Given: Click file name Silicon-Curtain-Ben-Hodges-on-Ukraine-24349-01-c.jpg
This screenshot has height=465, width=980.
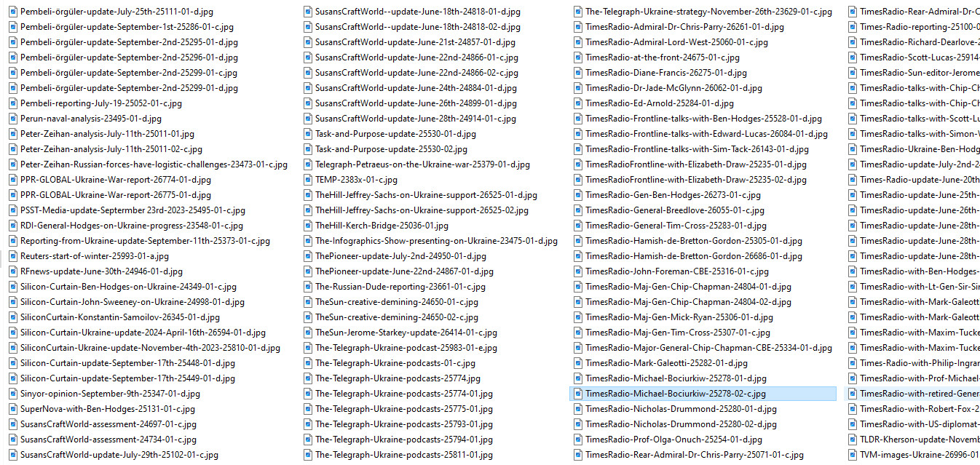Looking at the screenshot, I should 127,287.
